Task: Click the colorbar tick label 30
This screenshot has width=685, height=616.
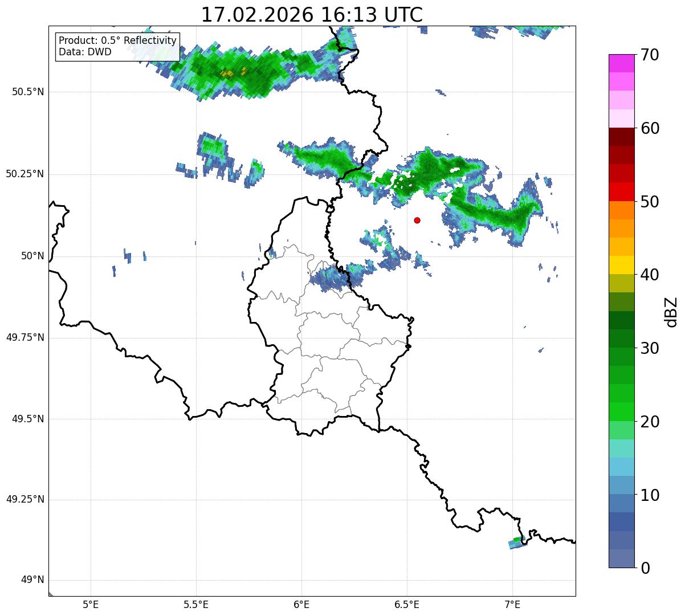Action: pos(650,348)
